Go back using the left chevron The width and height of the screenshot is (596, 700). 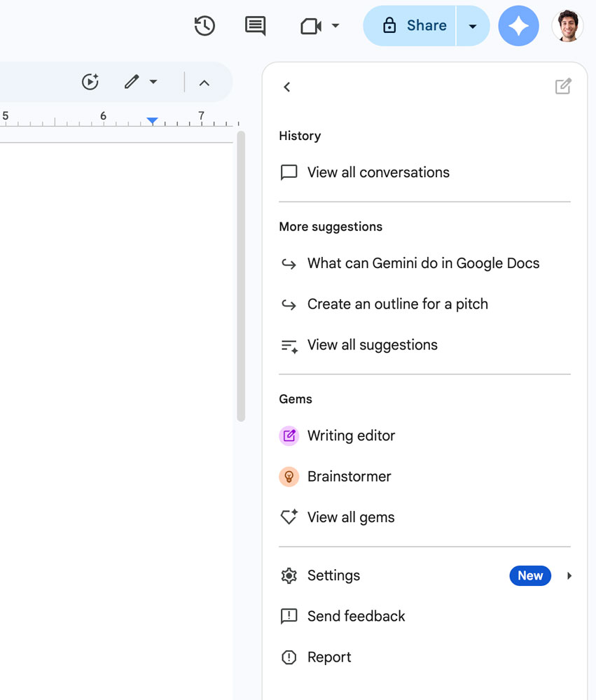pyautogui.click(x=286, y=87)
